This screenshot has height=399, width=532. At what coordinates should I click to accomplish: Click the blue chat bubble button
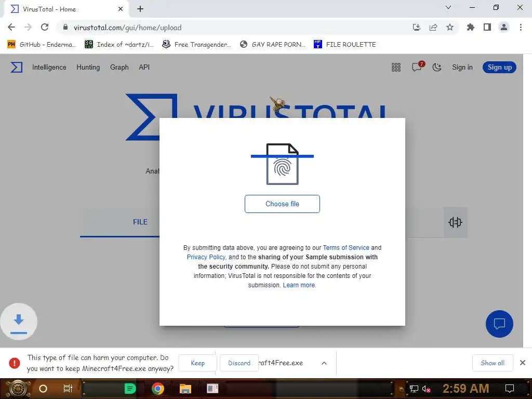coord(499,324)
